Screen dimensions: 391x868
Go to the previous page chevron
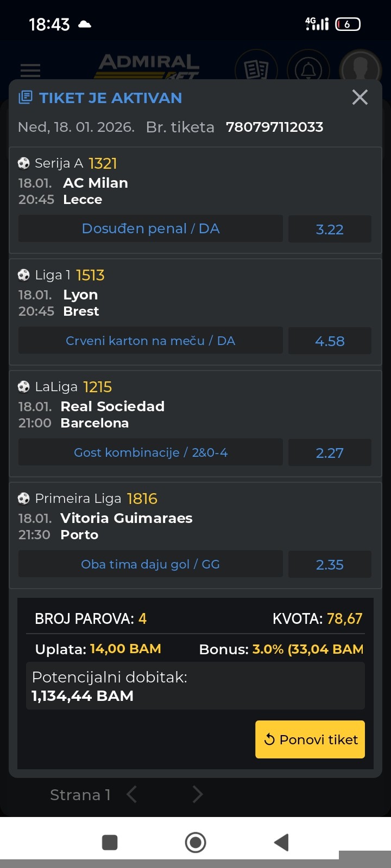click(131, 795)
